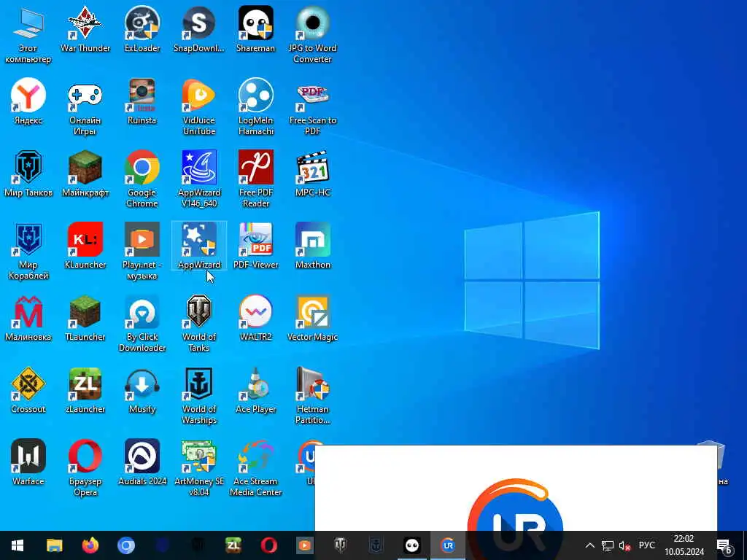
Task: Select the MPC-HC player icon
Action: pyautogui.click(x=312, y=174)
